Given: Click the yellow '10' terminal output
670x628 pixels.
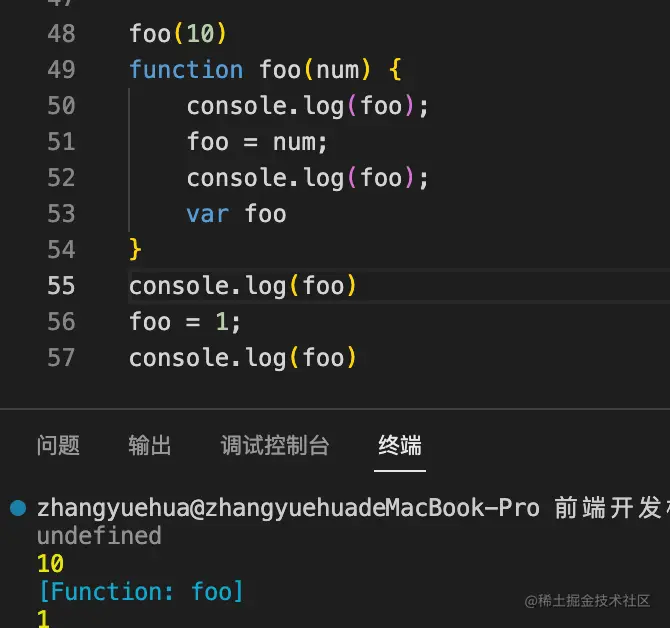Looking at the screenshot, I should [50, 564].
